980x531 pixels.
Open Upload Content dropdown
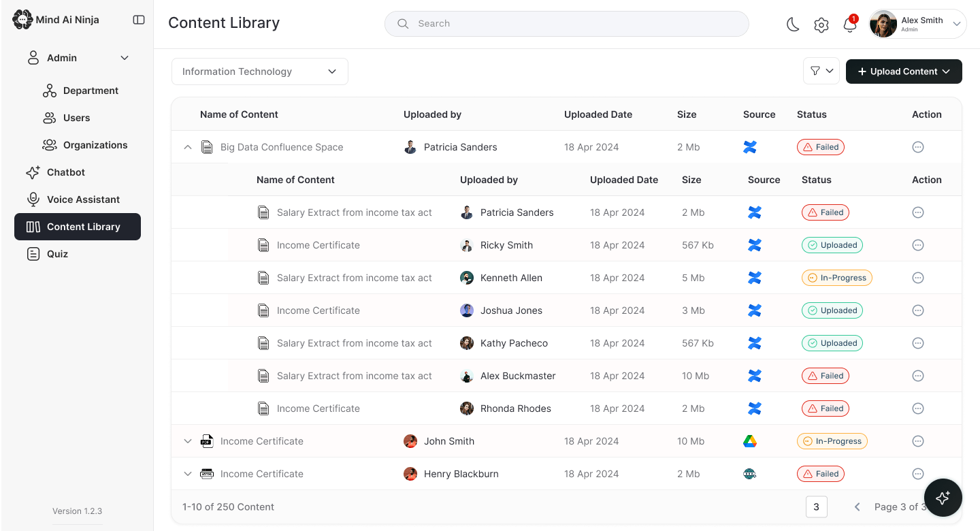pos(904,71)
